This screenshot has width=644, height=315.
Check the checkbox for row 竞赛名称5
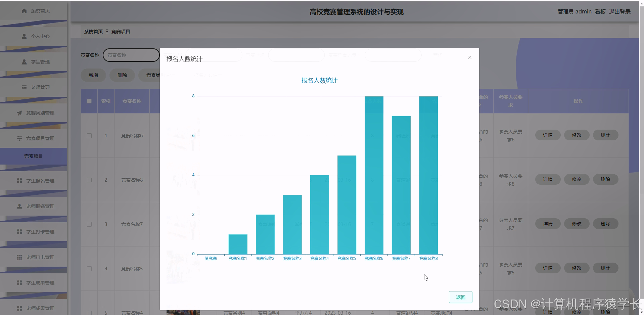tap(89, 269)
